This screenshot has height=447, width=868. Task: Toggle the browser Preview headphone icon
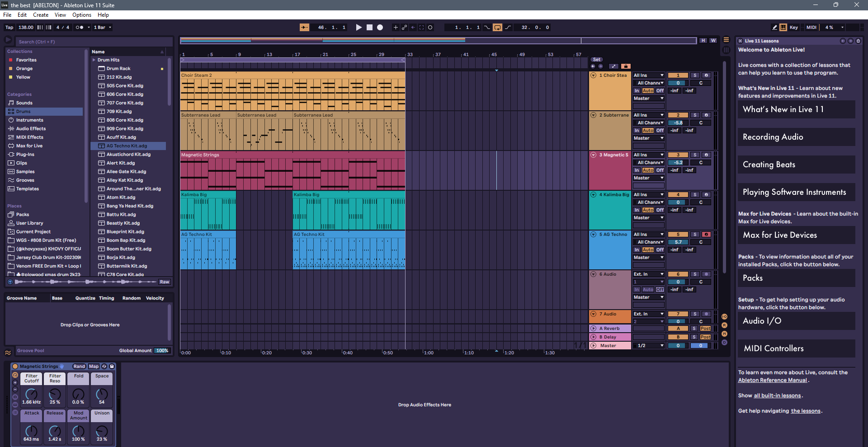pos(10,282)
